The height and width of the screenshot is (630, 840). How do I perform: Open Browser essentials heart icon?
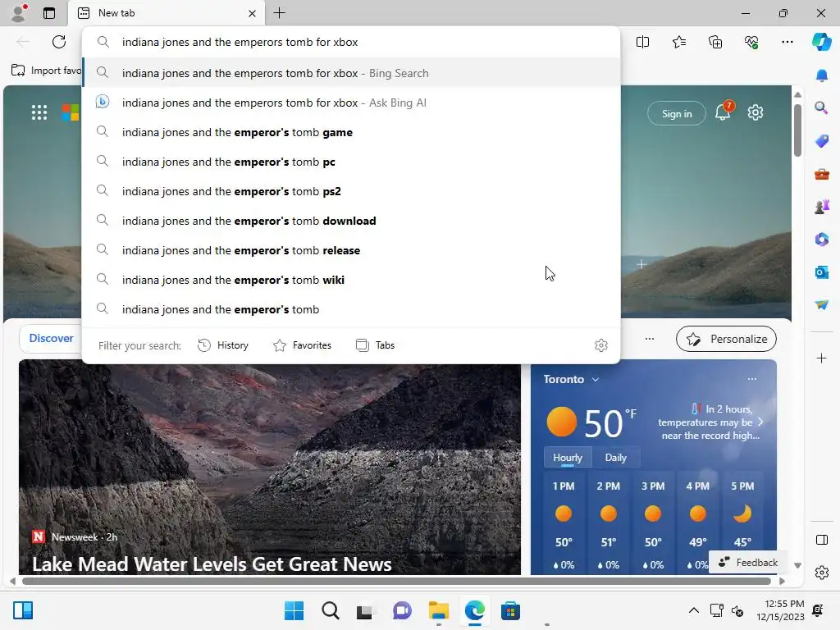pyautogui.click(x=751, y=42)
